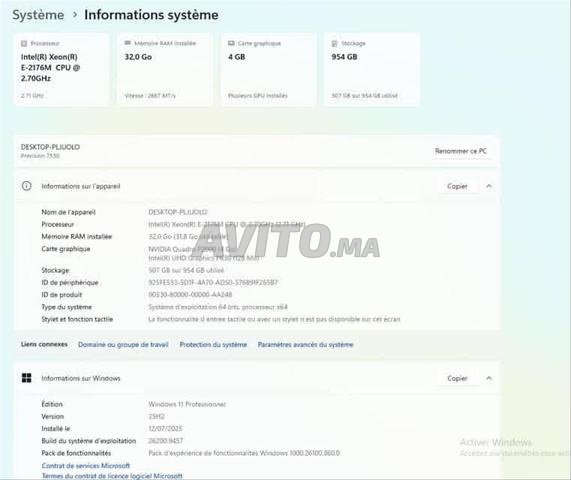The width and height of the screenshot is (571, 480).
Task: Click the Installé le date 12/07/2025
Action: pos(165,428)
